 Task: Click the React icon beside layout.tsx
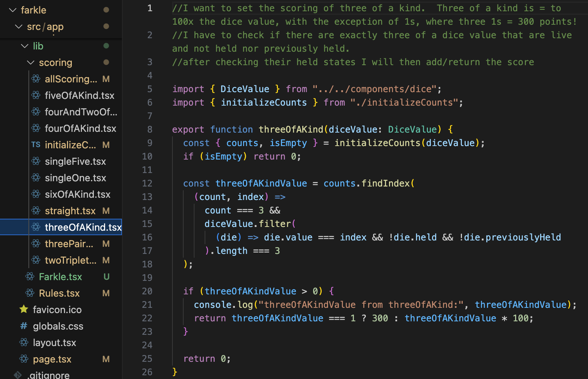click(x=24, y=343)
